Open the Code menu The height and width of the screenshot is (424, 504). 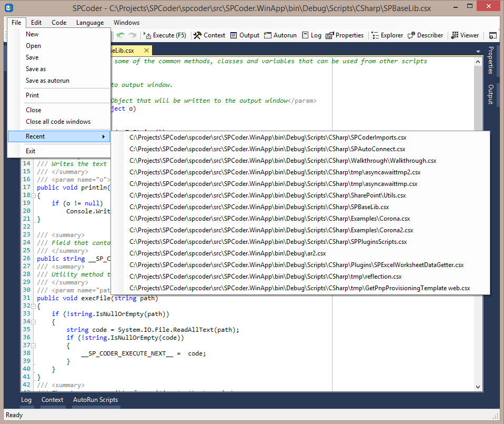coord(59,23)
